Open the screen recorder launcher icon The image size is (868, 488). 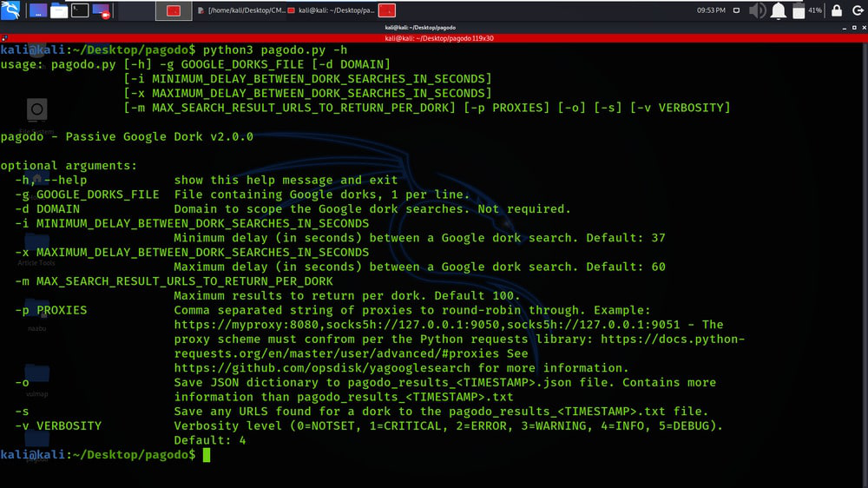click(x=102, y=10)
